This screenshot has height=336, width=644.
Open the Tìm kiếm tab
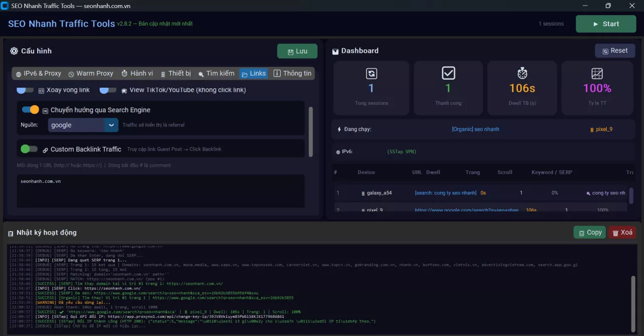pos(216,74)
